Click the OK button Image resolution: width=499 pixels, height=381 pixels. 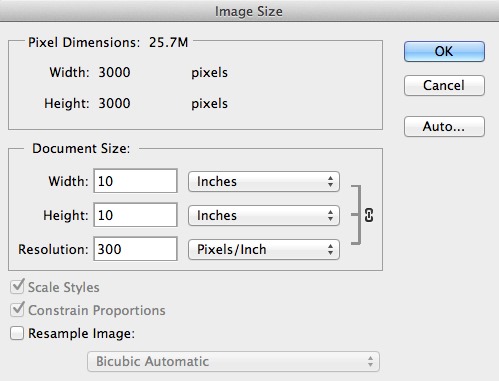(x=444, y=52)
